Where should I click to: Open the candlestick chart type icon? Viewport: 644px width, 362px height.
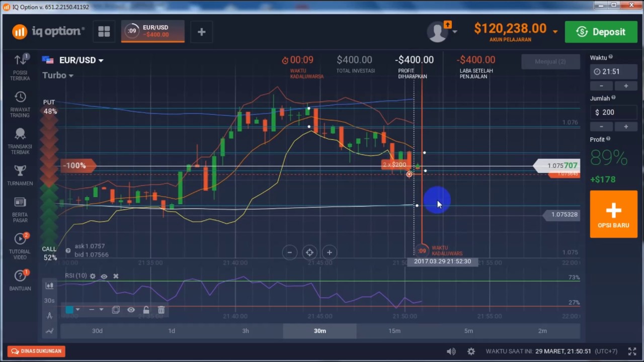coord(49,286)
